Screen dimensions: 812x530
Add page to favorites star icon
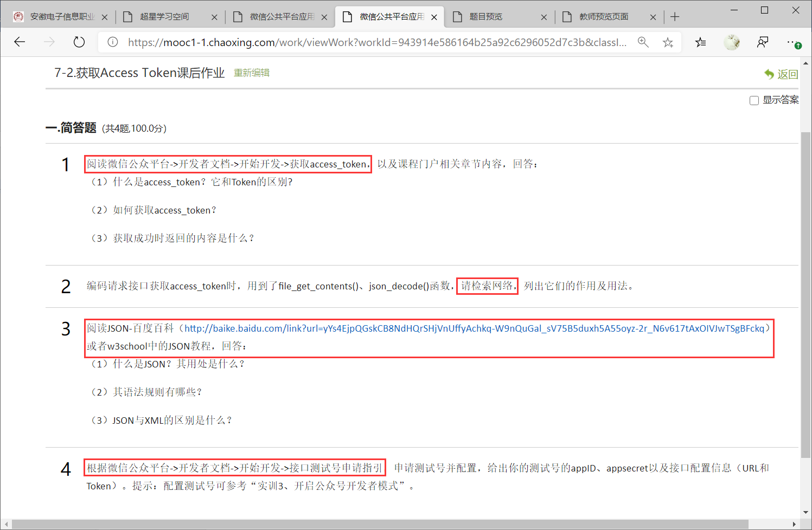(x=668, y=42)
